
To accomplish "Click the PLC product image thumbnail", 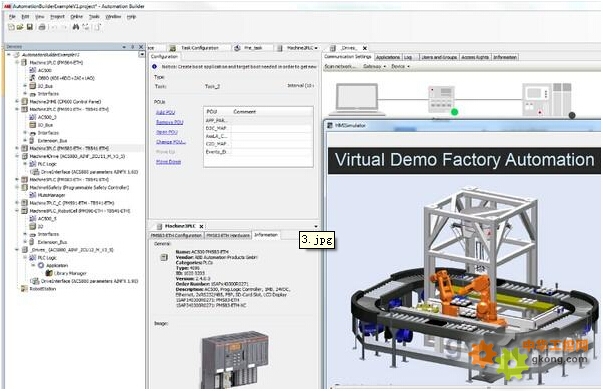I will [x=235, y=359].
